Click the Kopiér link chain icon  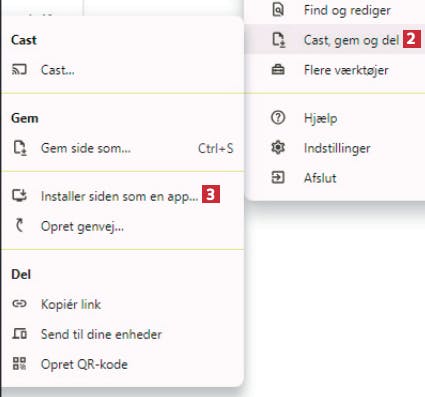point(19,304)
